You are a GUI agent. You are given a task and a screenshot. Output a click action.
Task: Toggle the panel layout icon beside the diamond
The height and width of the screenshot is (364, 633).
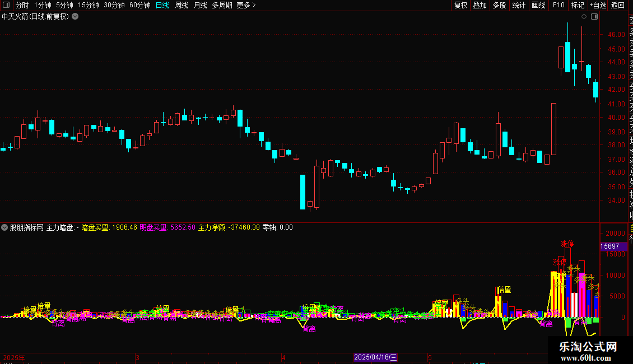[x=594, y=17]
